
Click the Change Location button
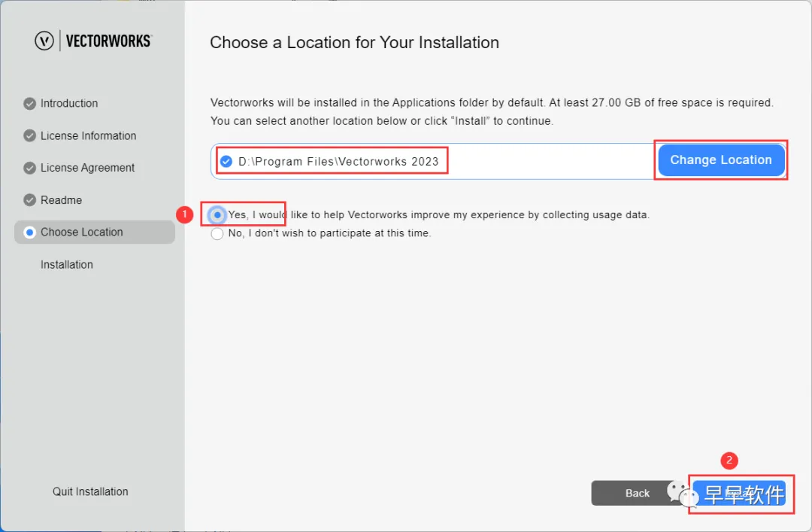point(721,160)
